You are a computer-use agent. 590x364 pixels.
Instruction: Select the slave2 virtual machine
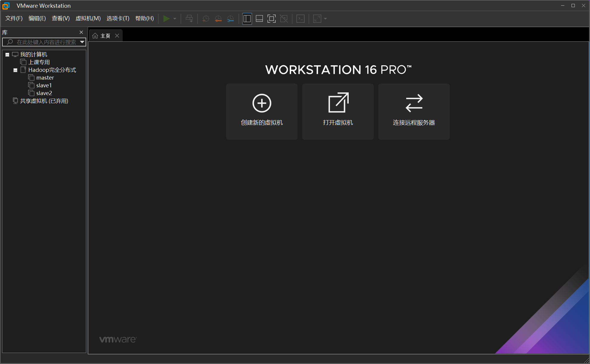(x=44, y=93)
